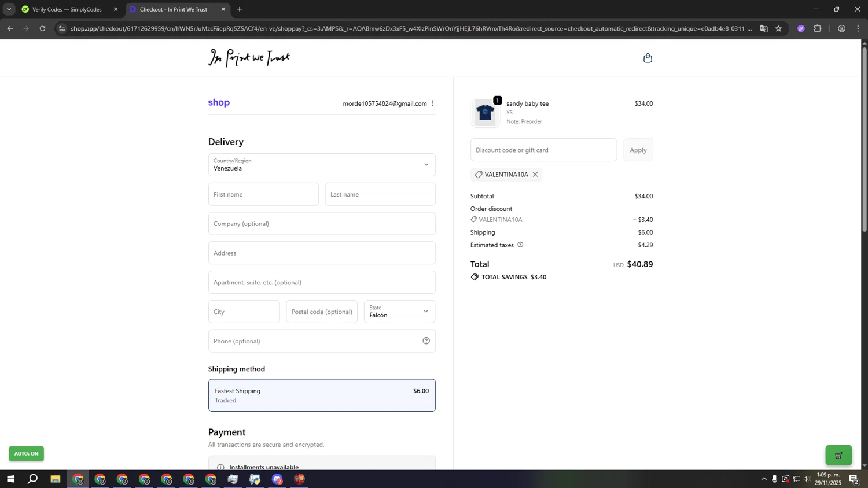Click the Address field
This screenshot has height=488, width=868.
(322, 253)
